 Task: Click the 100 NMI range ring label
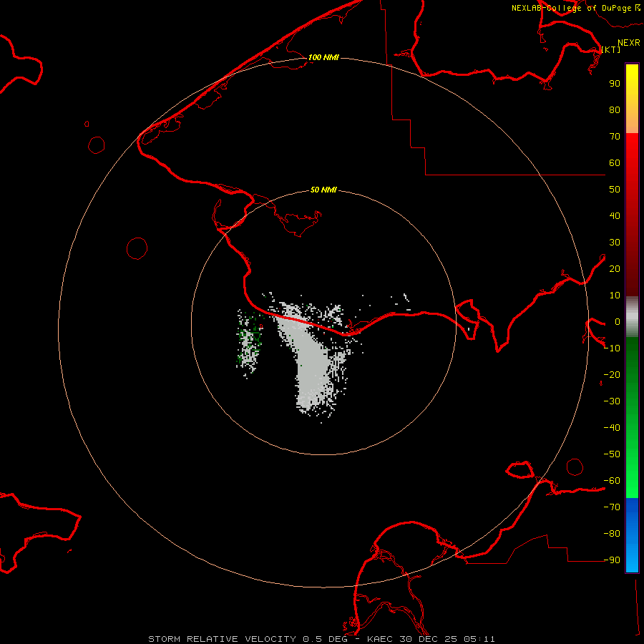pos(323,57)
